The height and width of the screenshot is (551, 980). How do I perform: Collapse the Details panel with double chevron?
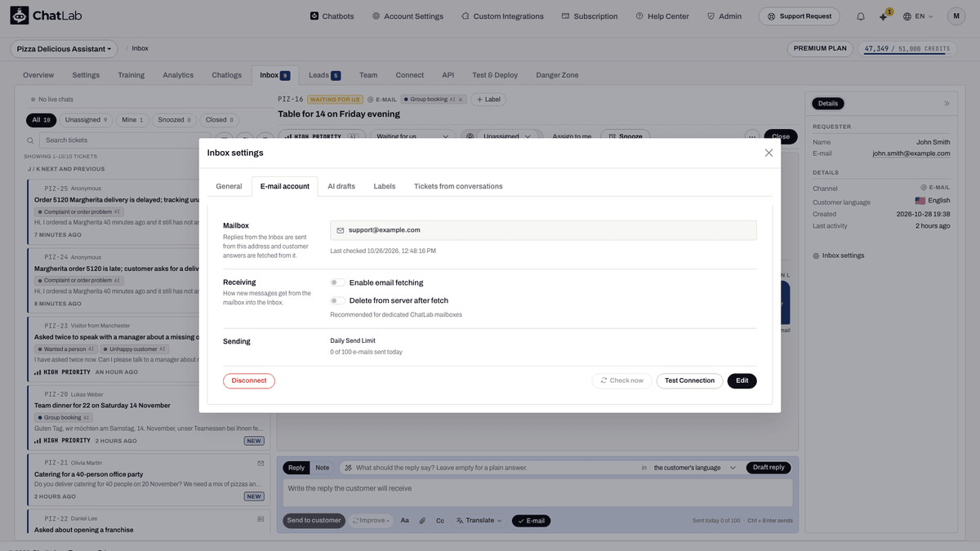(947, 104)
